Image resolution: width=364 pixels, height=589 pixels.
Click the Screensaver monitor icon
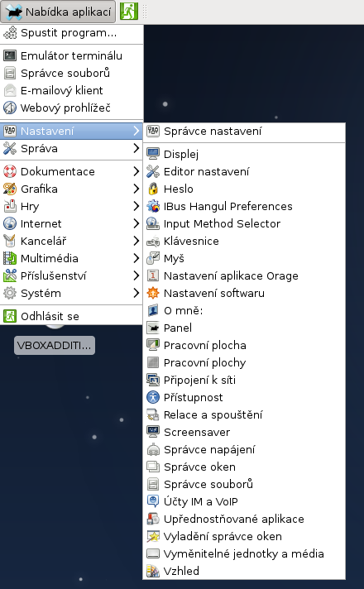153,432
